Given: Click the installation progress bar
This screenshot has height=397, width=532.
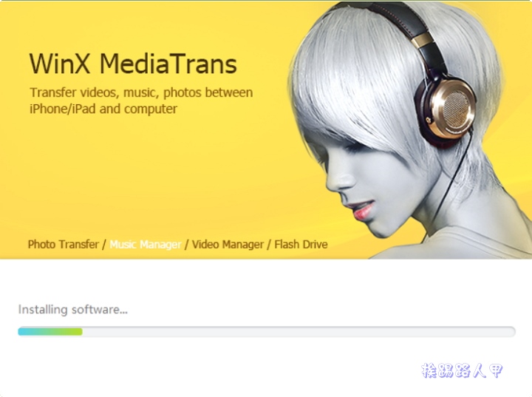Looking at the screenshot, I should (267, 331).
